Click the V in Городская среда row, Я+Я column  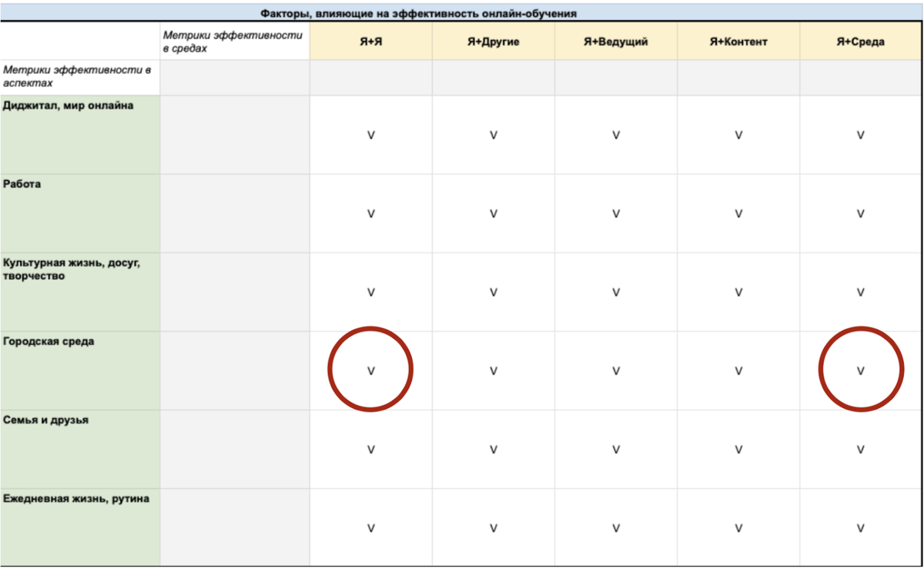pos(371,371)
